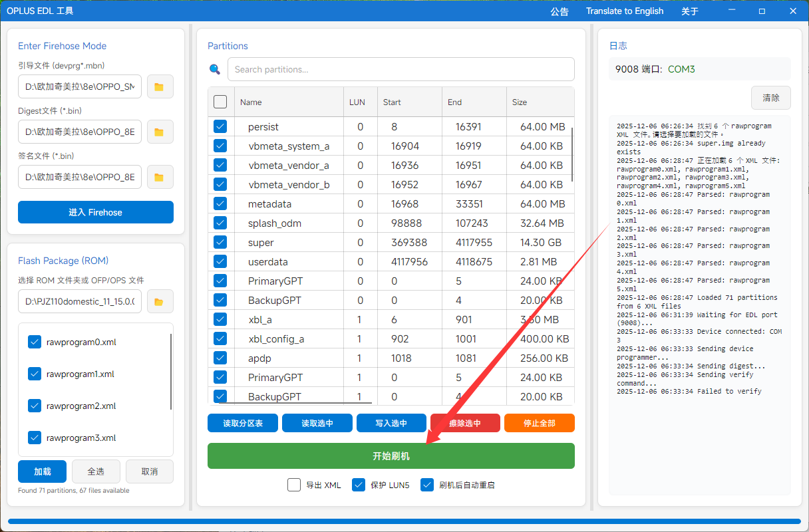Enable the 导出 XML checkbox
This screenshot has width=809, height=532.
tap(294, 485)
